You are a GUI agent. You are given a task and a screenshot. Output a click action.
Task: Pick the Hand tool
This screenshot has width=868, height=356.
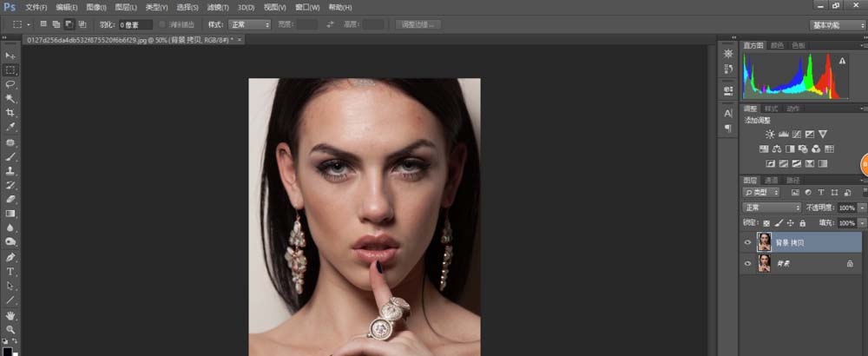click(10, 315)
